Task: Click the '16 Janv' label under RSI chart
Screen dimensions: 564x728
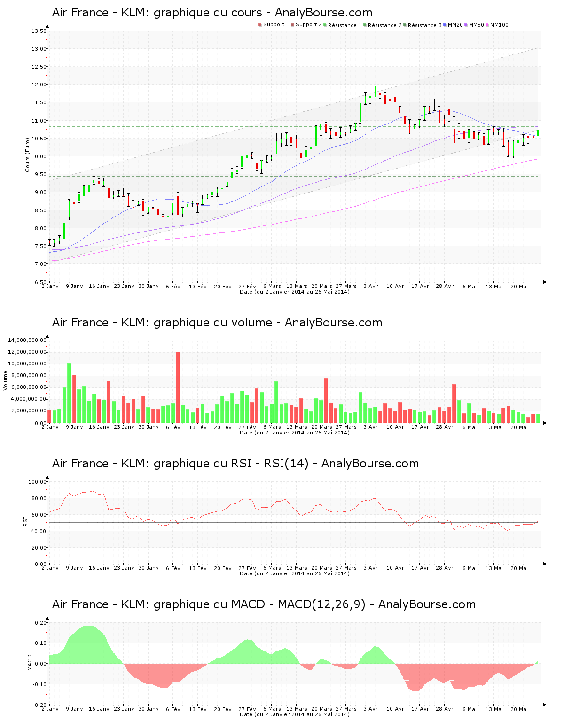Action: (99, 568)
